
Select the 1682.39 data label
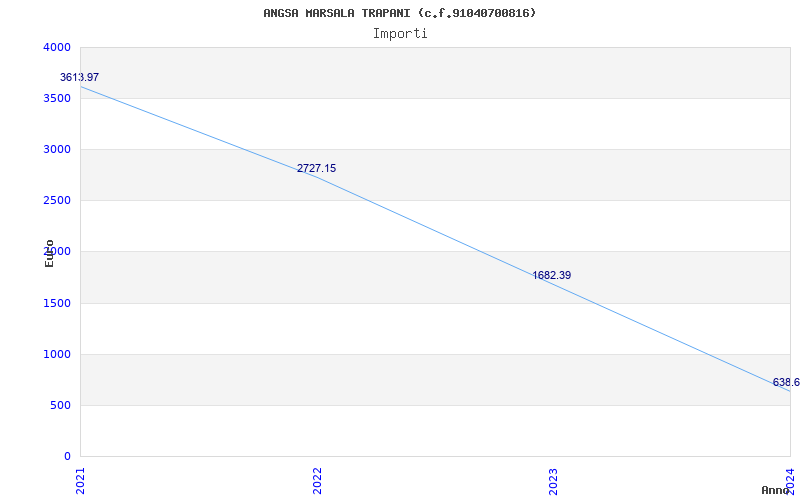(552, 276)
